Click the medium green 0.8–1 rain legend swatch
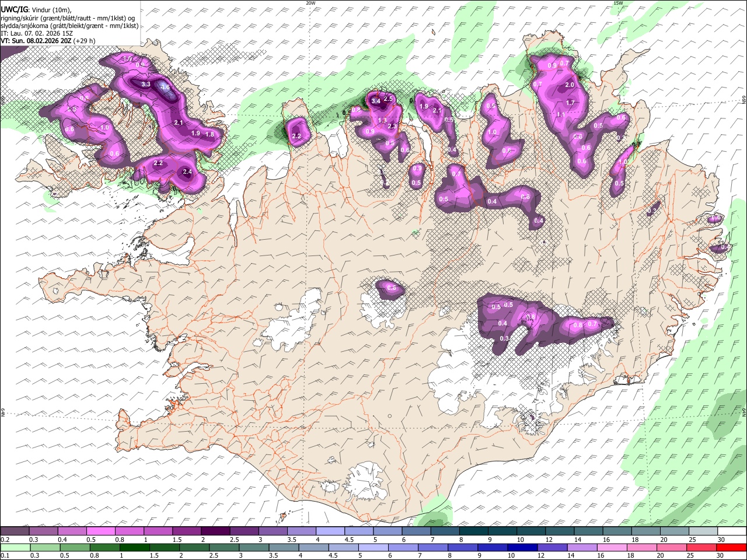Viewport: 747px width, 560px height. (104, 547)
